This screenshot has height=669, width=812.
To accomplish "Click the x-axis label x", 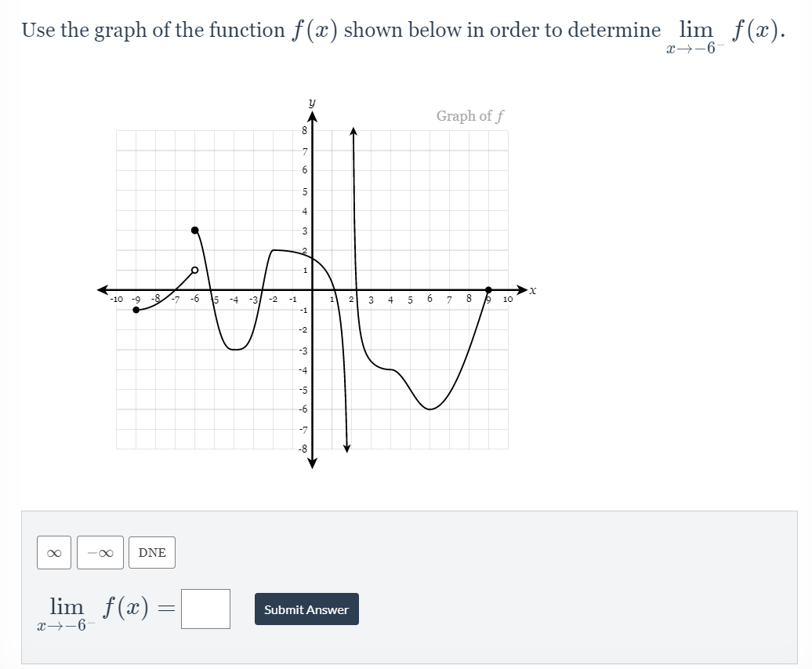I will coord(531,289).
